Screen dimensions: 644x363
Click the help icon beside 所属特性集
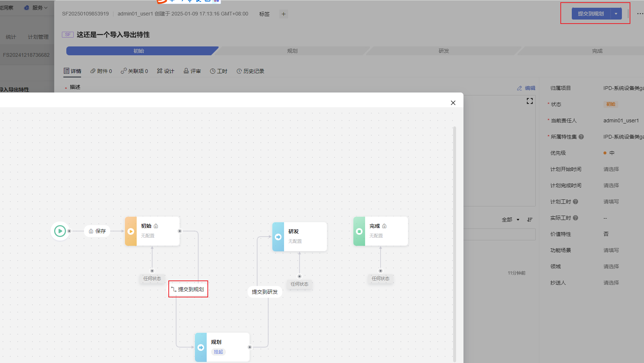pos(581,137)
